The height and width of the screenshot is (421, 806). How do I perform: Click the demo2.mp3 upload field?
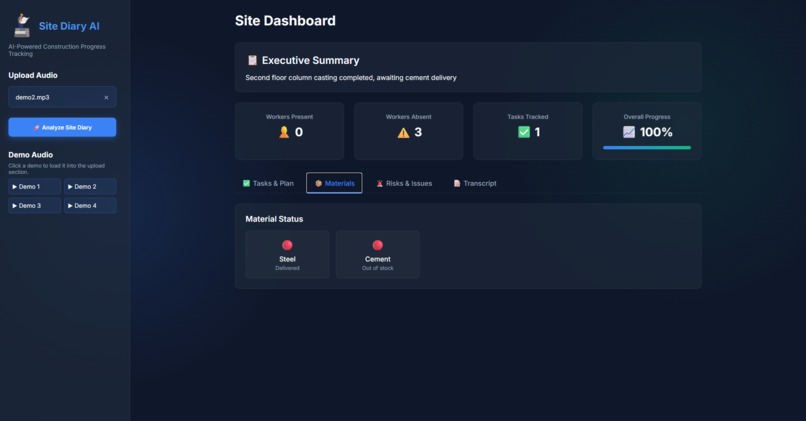62,97
